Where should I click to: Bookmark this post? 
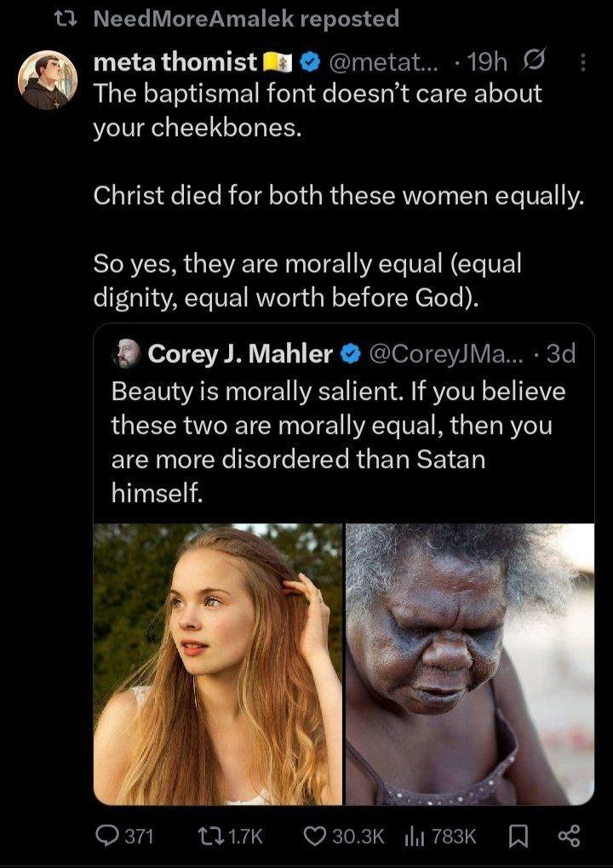point(516,837)
